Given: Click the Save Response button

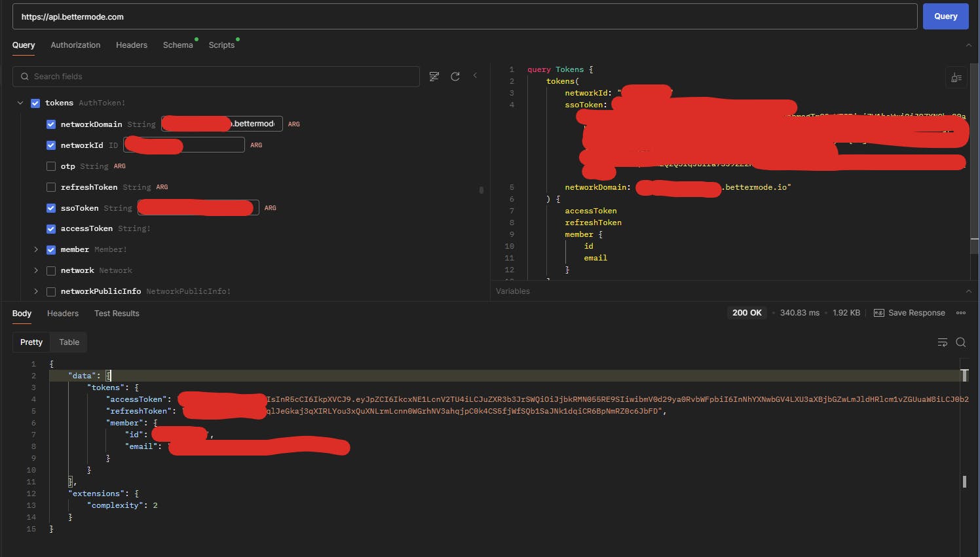Looking at the screenshot, I should (x=910, y=313).
